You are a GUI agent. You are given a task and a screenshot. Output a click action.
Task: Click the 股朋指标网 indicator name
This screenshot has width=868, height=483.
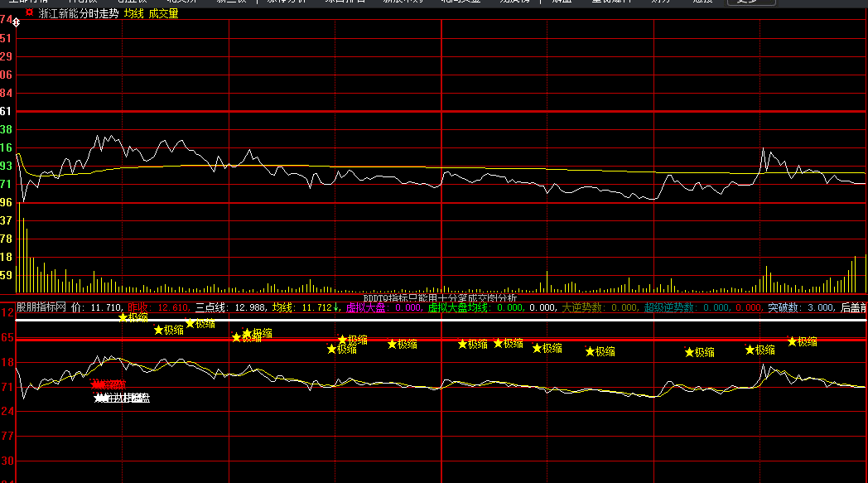point(41,307)
